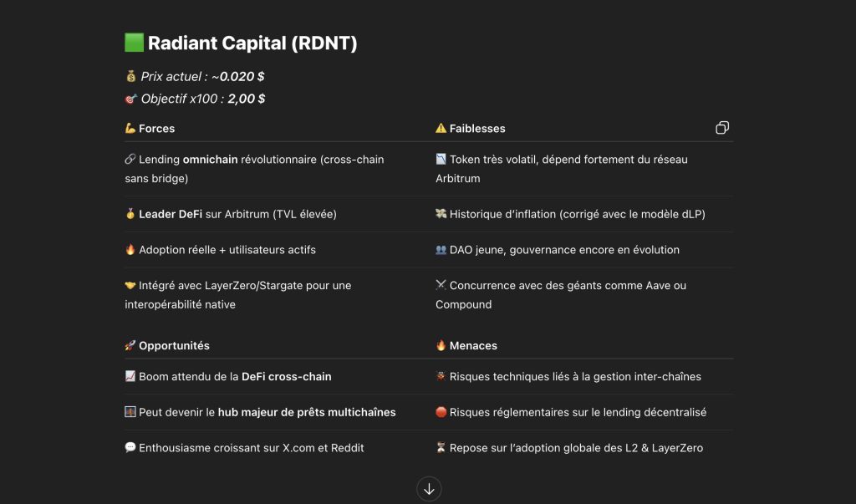Click the scroll-down arrow button
The image size is (856, 504).
click(x=429, y=489)
